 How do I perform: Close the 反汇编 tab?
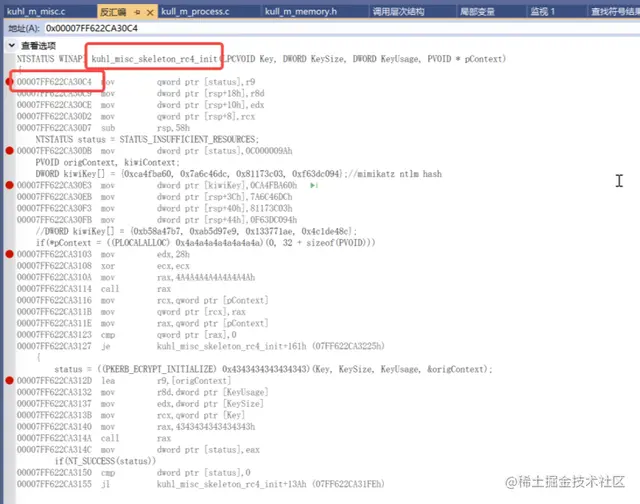tap(150, 12)
